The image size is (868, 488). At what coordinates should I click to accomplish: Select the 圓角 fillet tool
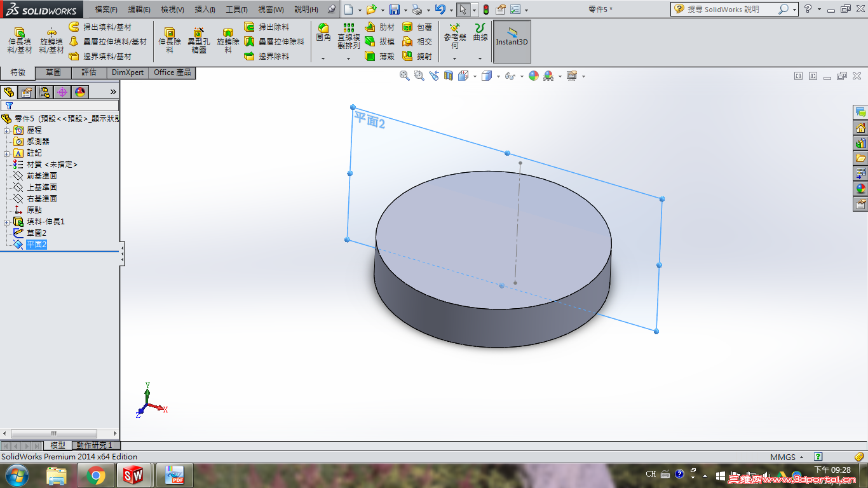[x=323, y=33]
